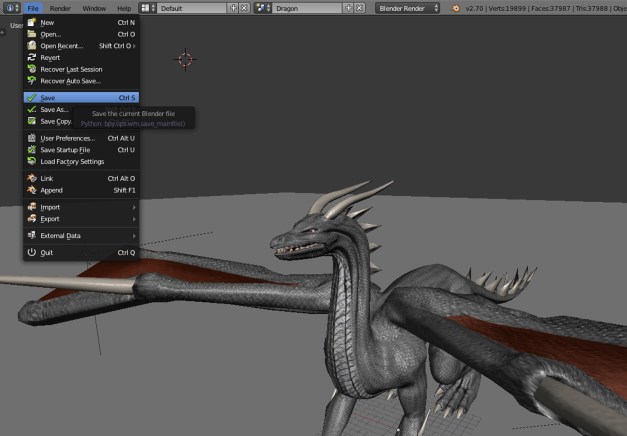Viewport: 627px width, 436px height.
Task: Delete the Dragon scene with X
Action: coord(357,7)
